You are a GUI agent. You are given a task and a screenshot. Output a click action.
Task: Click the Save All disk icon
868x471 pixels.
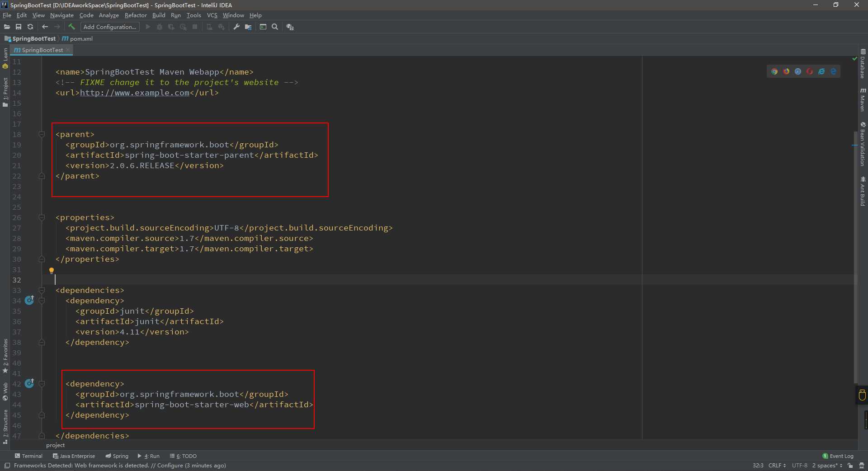(19, 27)
